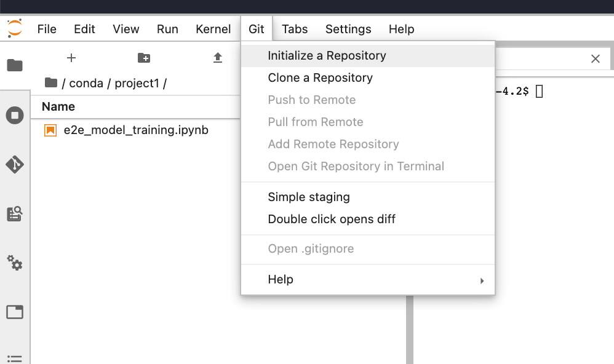
Task: Clear the search field with the X
Action: 595,58
